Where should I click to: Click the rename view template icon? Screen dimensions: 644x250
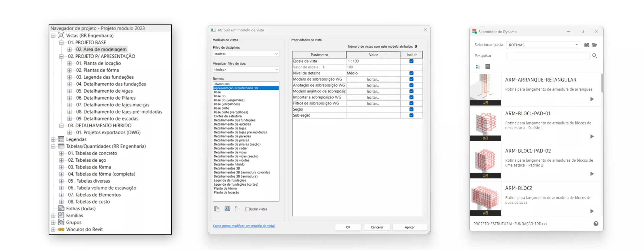coord(227,209)
